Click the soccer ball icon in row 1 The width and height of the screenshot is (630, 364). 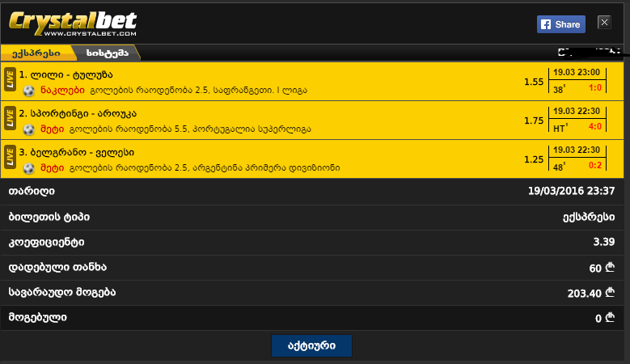(x=28, y=91)
